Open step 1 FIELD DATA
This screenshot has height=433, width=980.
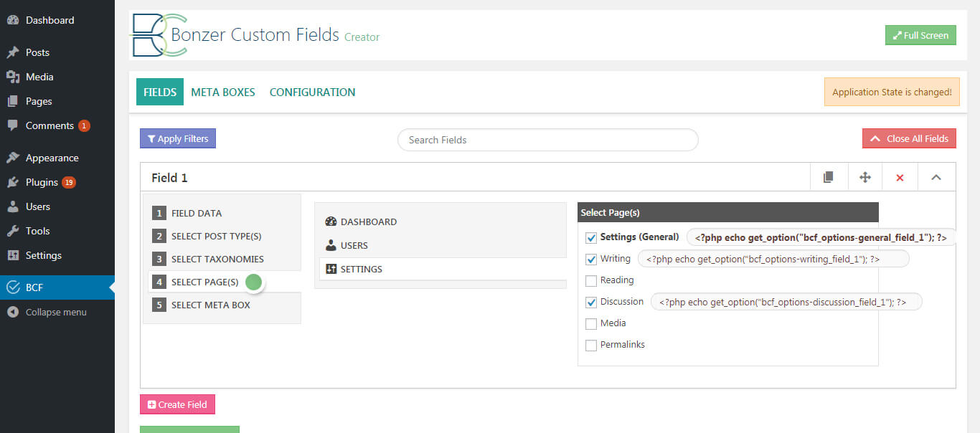point(222,213)
